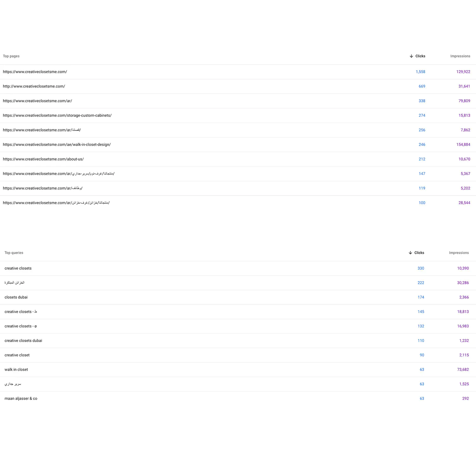Click the 73,682 impressions value
This screenshot has height=476, width=476.
click(463, 370)
